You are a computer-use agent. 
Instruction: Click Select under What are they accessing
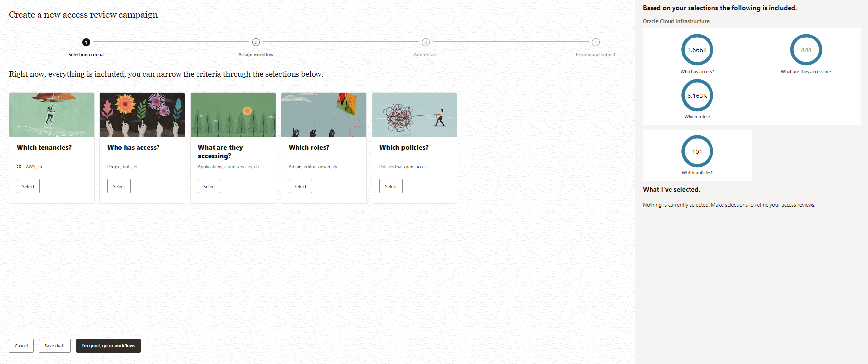[x=210, y=186]
